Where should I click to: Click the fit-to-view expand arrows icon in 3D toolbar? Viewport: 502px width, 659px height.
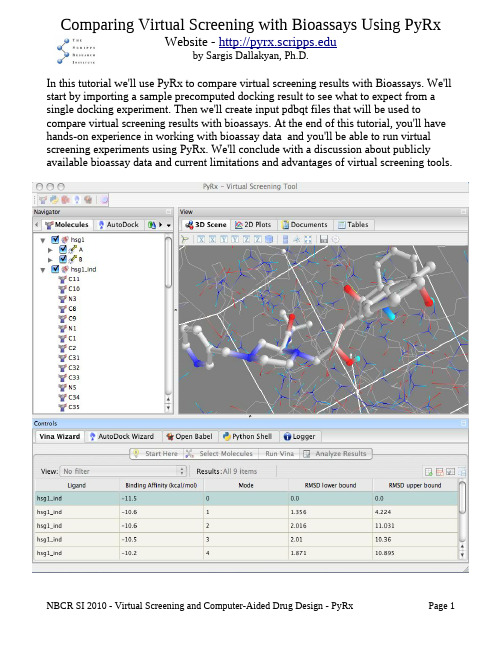coord(308,239)
